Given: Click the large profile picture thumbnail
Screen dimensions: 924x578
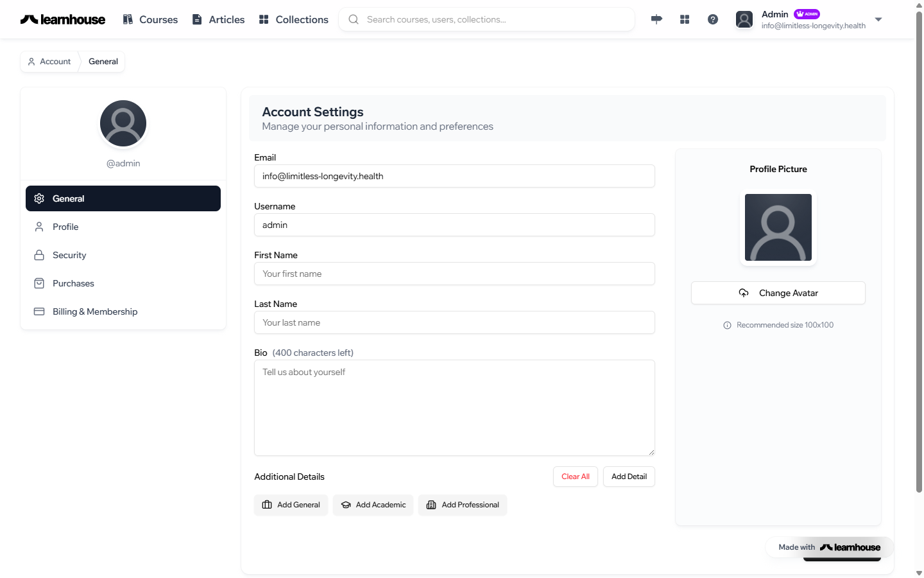Looking at the screenshot, I should 778,227.
